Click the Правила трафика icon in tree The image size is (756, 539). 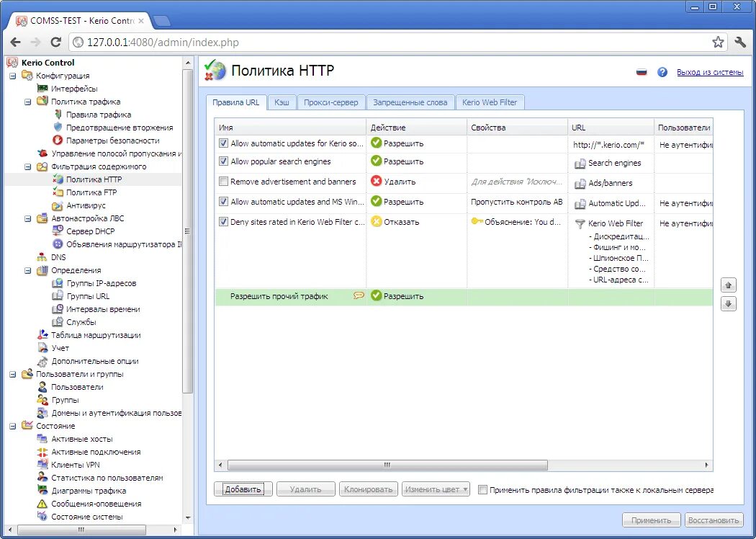[x=58, y=115]
